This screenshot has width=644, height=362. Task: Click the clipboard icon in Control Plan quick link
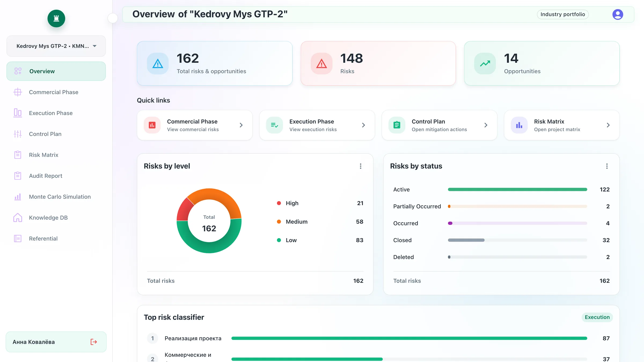coord(397,125)
